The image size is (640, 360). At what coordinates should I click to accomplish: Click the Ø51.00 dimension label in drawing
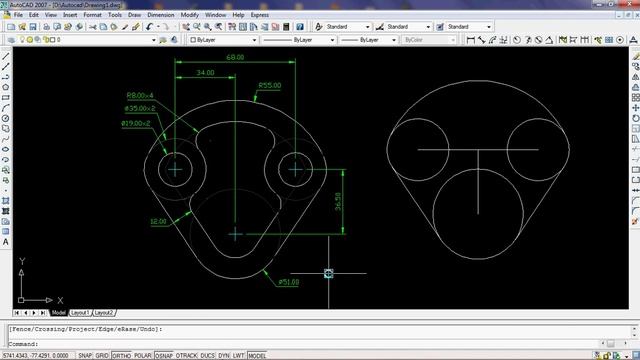[289, 282]
